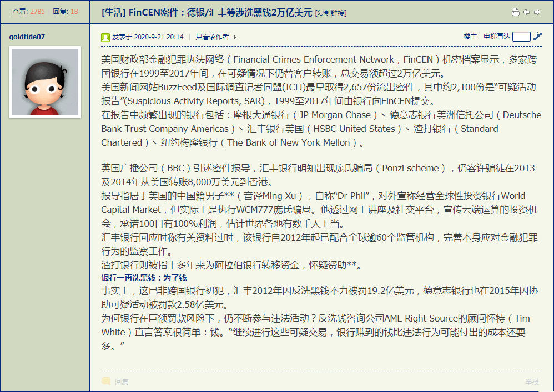The image size is (554, 392).
Task: Click post date 发表于 2020-9-21 20:14
Action: pyautogui.click(x=148, y=37)
